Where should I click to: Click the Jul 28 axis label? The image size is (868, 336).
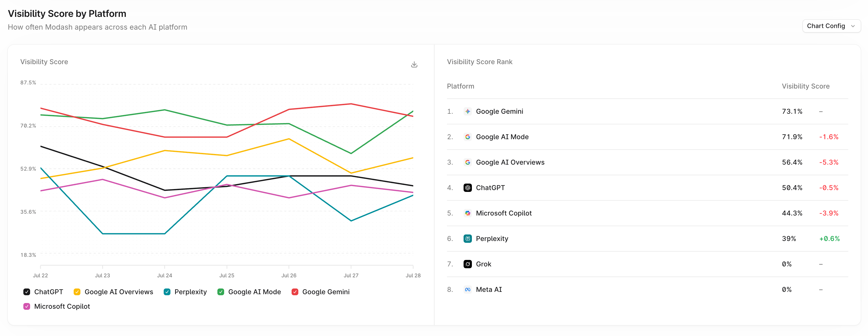pyautogui.click(x=413, y=275)
